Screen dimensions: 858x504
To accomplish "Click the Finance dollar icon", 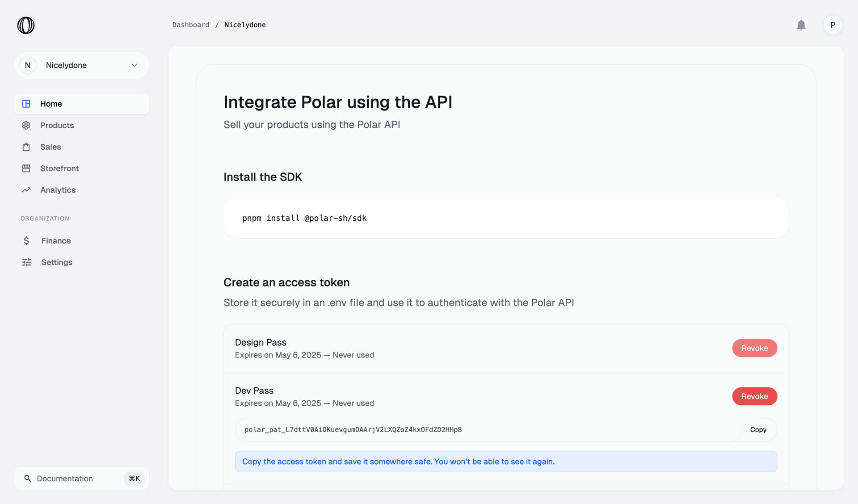I will [26, 240].
